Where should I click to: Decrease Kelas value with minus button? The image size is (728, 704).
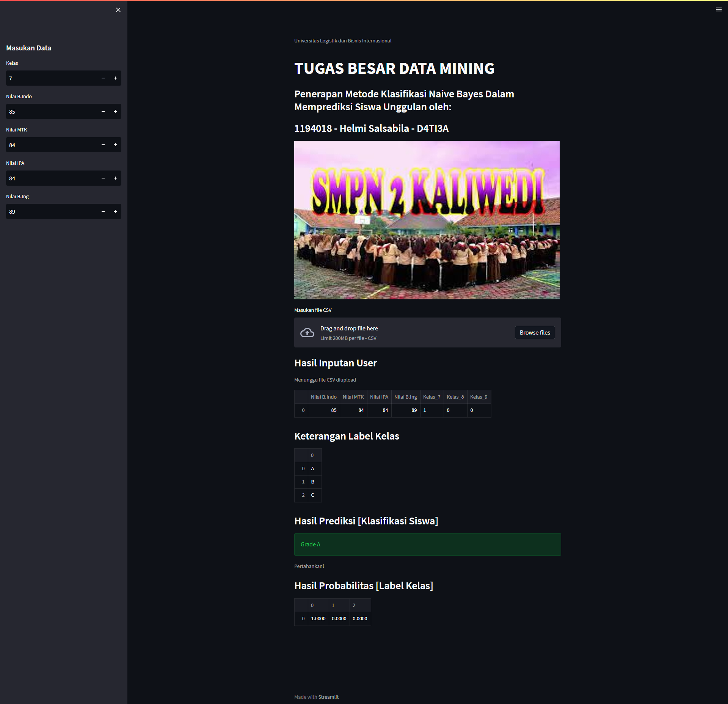103,78
